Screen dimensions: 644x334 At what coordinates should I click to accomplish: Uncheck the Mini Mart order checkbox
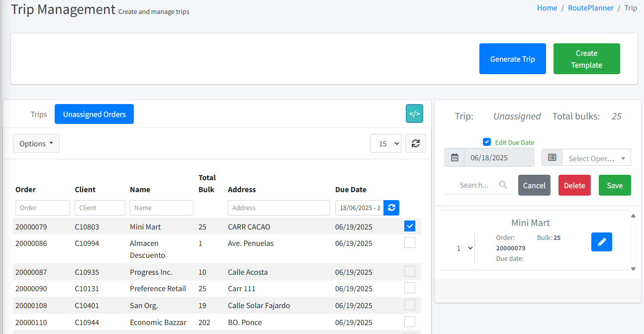(x=409, y=226)
